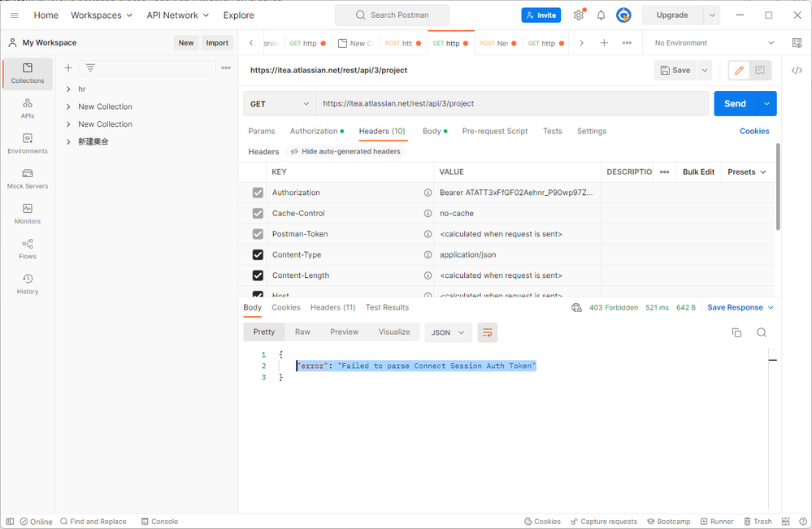Image resolution: width=812 pixels, height=529 pixels.
Task: Search within the response body
Action: [x=762, y=333]
